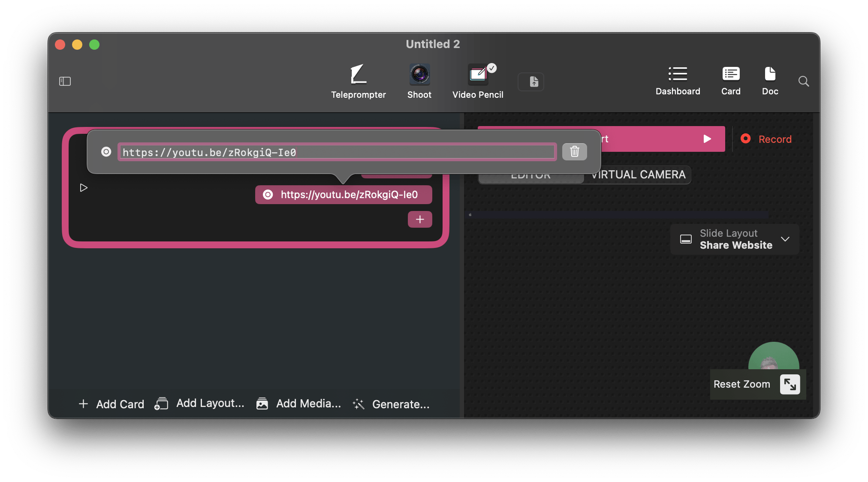This screenshot has width=868, height=482.
Task: Click the Reset Zoom arrows icon
Action: pos(790,384)
